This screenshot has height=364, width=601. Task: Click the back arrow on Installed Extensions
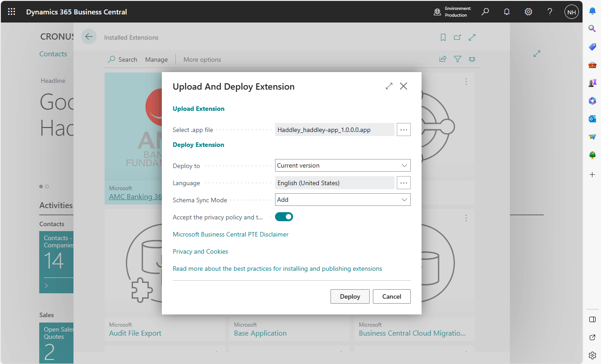pyautogui.click(x=89, y=37)
